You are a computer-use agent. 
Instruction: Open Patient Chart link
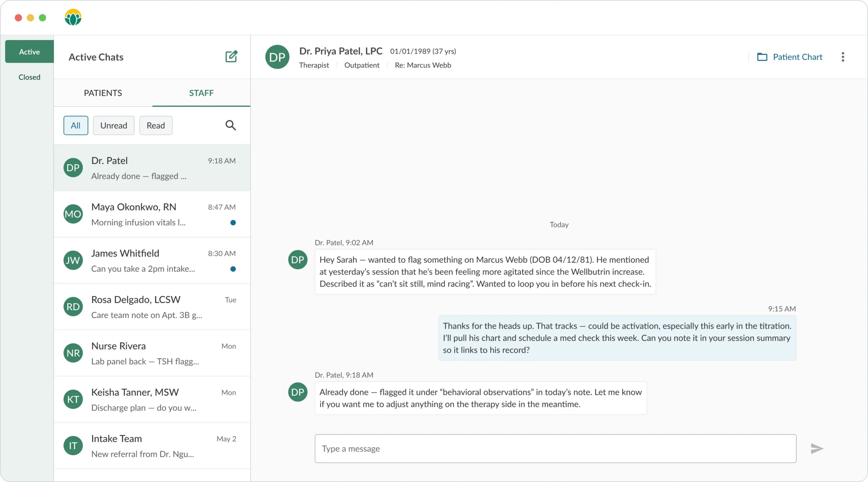pos(797,57)
